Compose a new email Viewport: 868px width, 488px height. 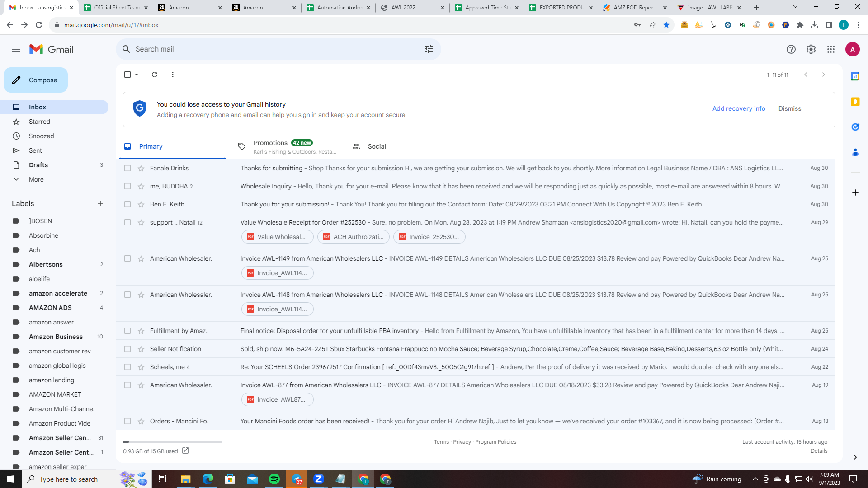click(x=36, y=80)
